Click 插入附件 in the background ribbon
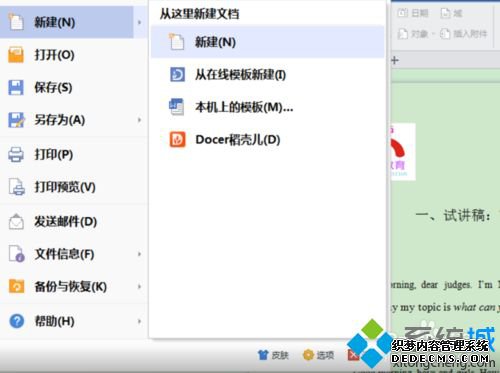This screenshot has height=373, width=500. pos(464,34)
